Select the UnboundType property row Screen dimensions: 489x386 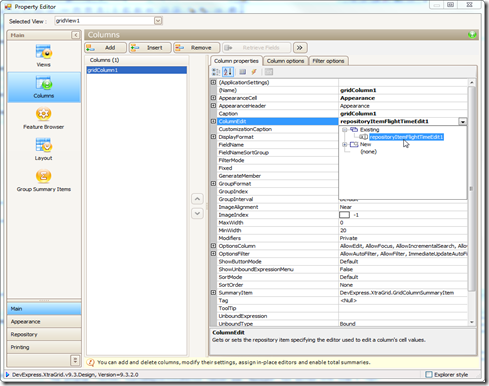point(342,324)
